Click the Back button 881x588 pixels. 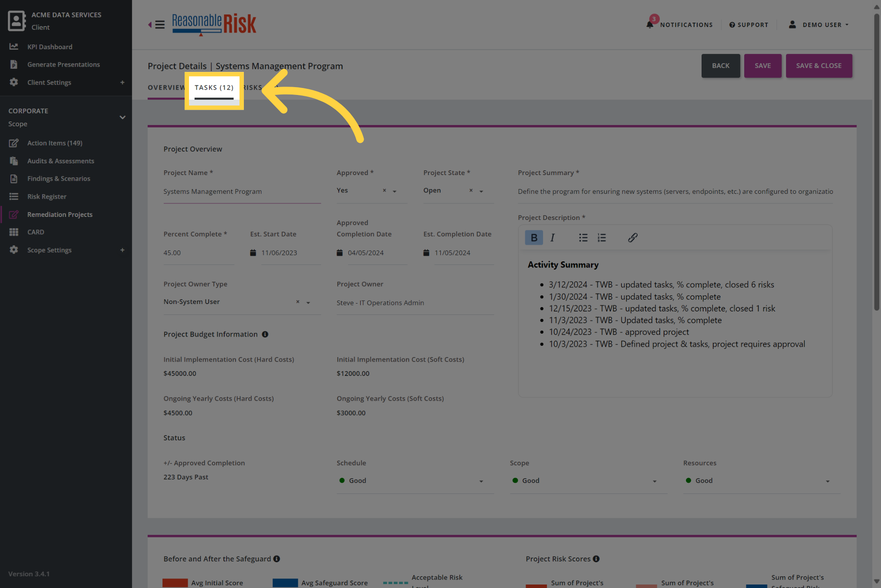pyautogui.click(x=720, y=66)
